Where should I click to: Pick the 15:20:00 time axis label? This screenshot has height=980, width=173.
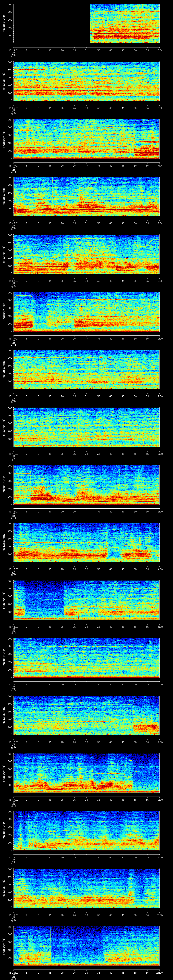click(x=14, y=972)
